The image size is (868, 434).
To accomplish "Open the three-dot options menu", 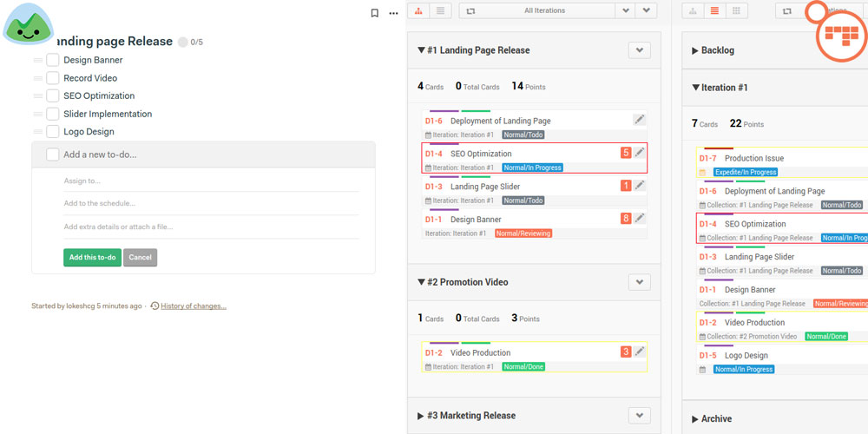I will (393, 13).
